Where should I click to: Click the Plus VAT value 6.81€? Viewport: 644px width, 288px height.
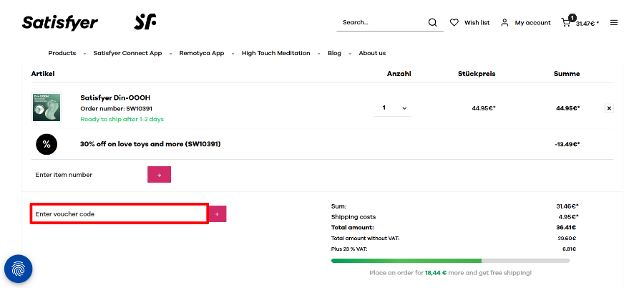(x=569, y=249)
